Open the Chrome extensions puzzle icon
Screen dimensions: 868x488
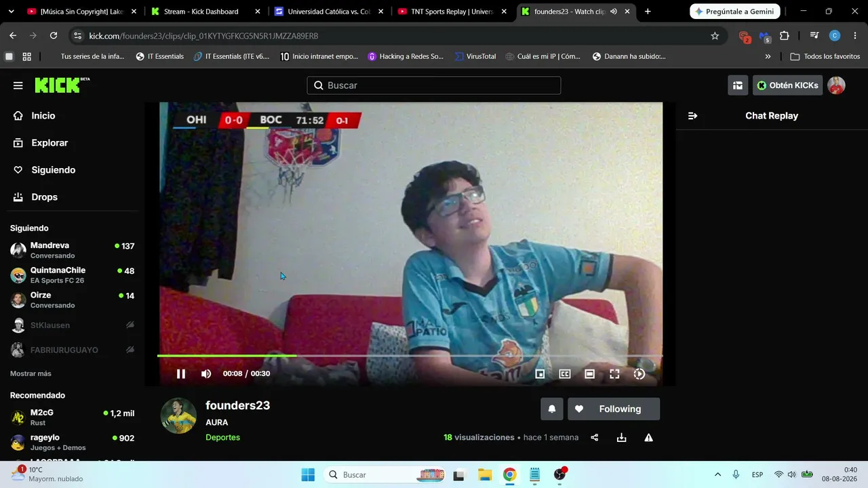click(785, 36)
